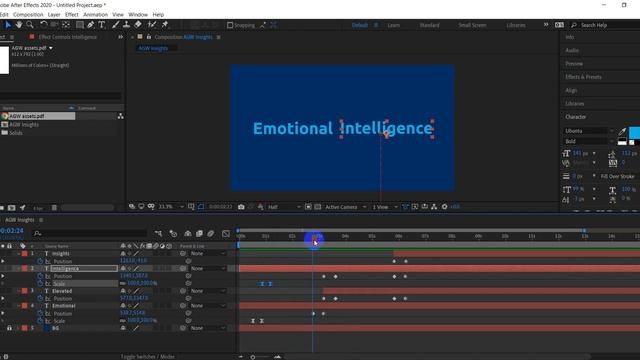Viewport: 640px width, 360px height.
Task: Toggle the Motion Blur timeline icon
Action: [x=211, y=233]
